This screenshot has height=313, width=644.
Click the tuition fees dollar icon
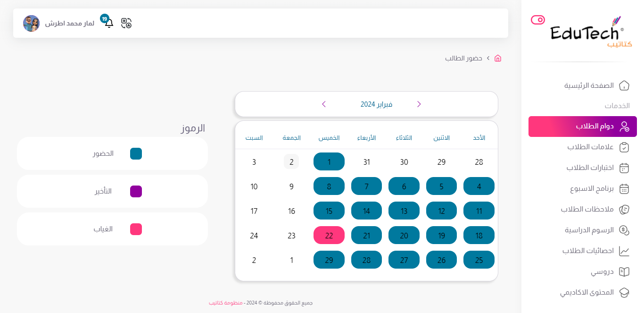click(624, 230)
